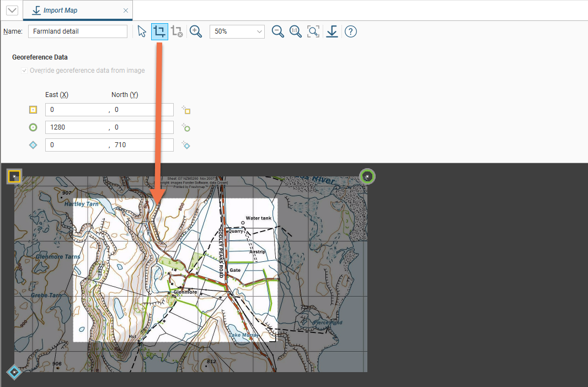This screenshot has width=588, height=387.
Task: Select the arrow pointer tool
Action: 142,31
